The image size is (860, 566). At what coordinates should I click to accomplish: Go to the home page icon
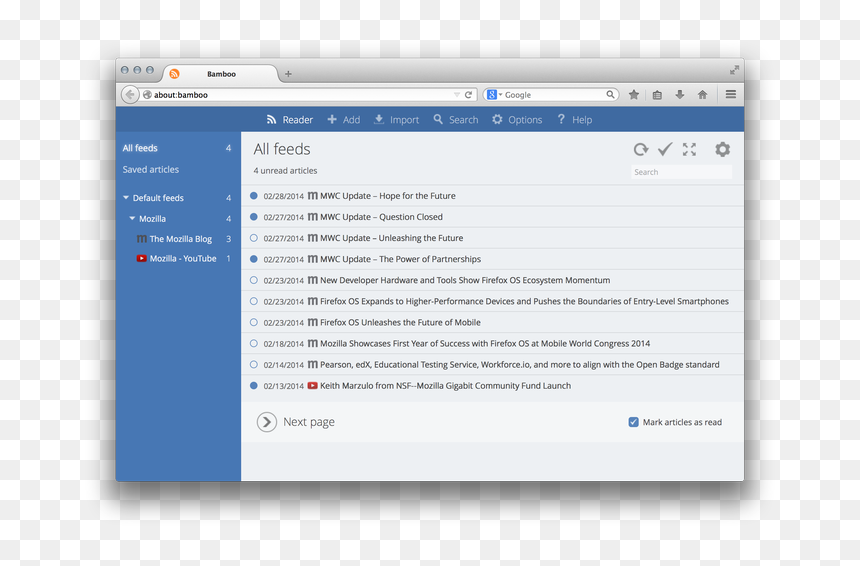point(703,94)
